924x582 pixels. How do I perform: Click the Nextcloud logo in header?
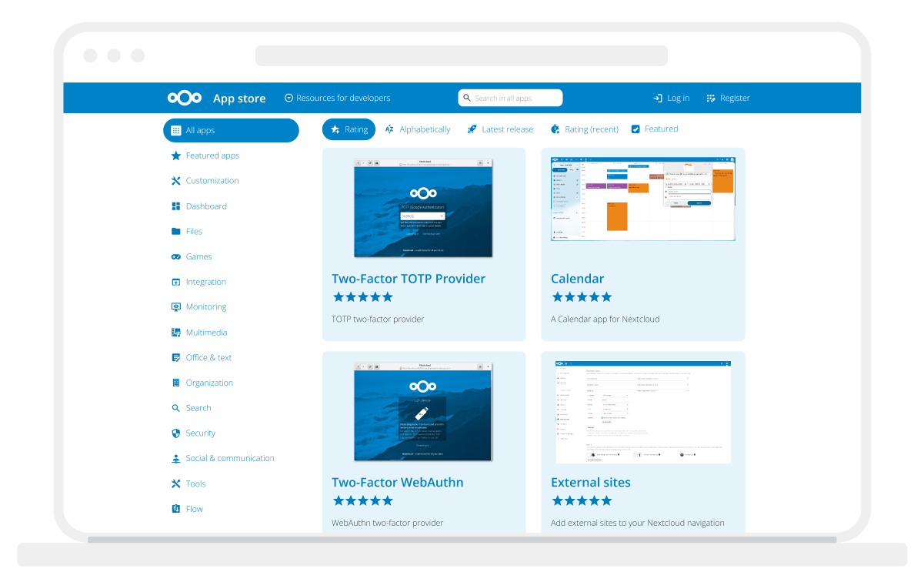185,98
